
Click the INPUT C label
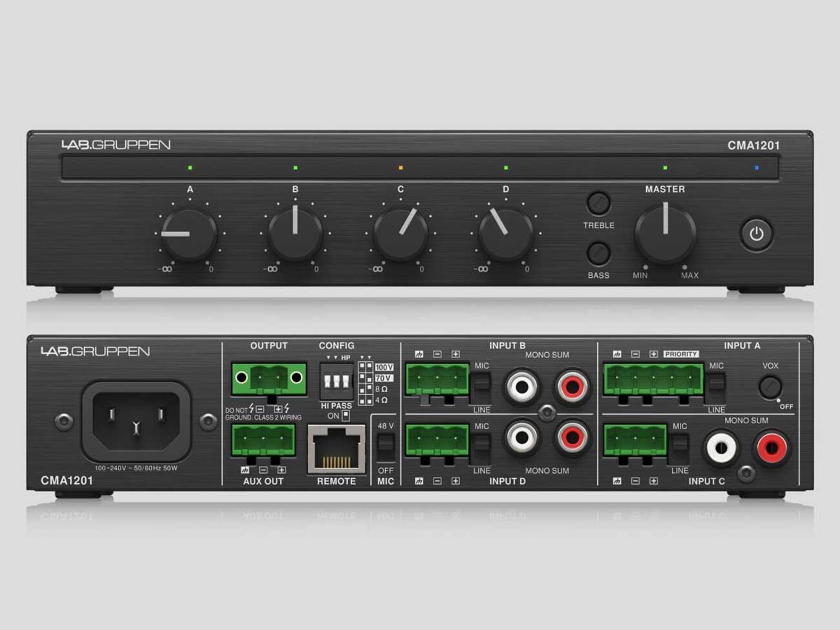[x=707, y=481]
